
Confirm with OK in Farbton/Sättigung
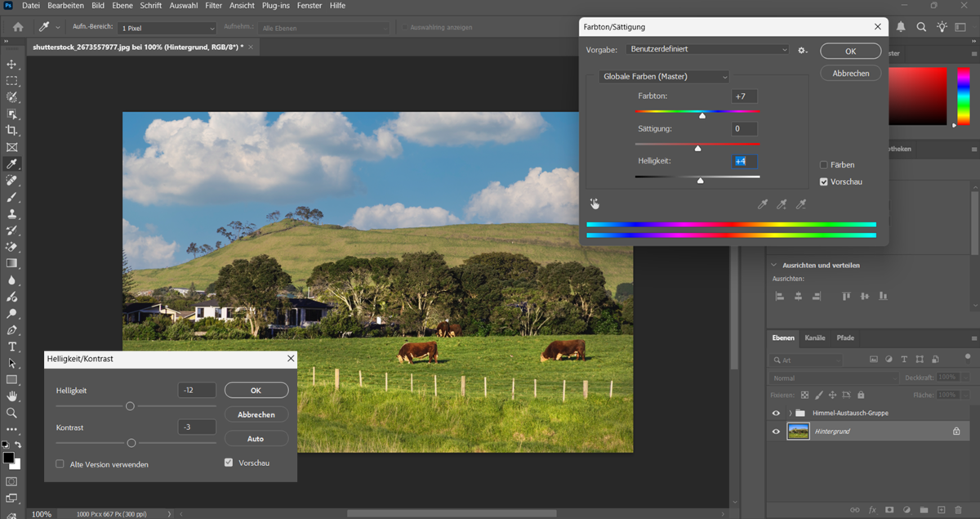click(850, 51)
